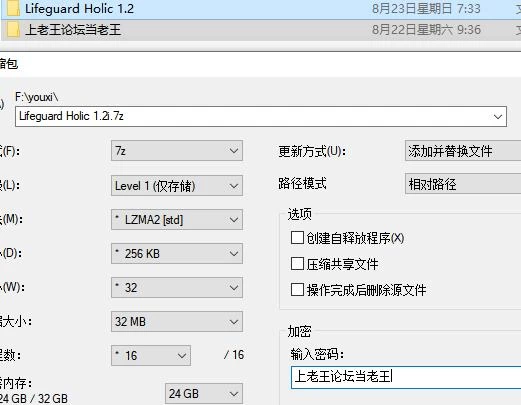Click the / 16 thread count text
521x405 pixels.
234,355
